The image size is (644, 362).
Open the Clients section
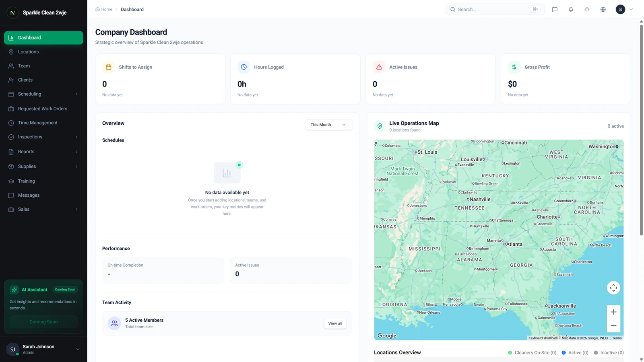[x=43, y=80]
